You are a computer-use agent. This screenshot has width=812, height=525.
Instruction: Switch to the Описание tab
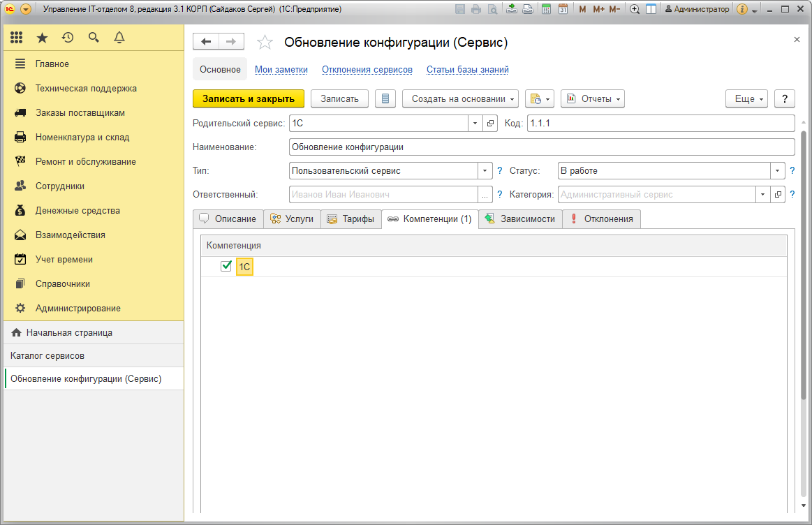228,219
